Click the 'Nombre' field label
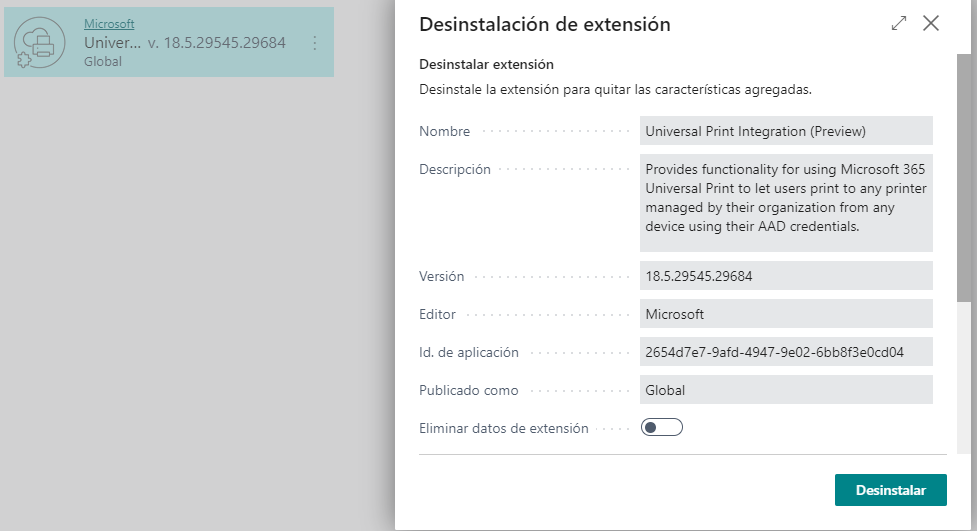This screenshot has width=977, height=531. point(444,132)
